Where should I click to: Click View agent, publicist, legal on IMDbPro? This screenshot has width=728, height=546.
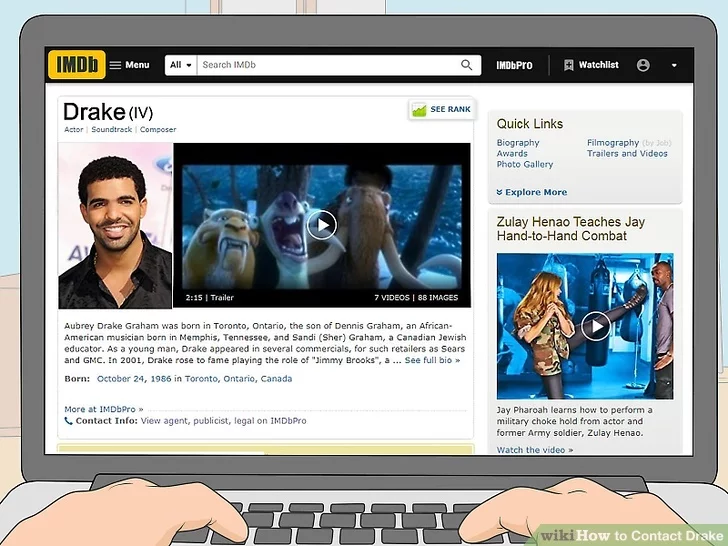pos(223,421)
